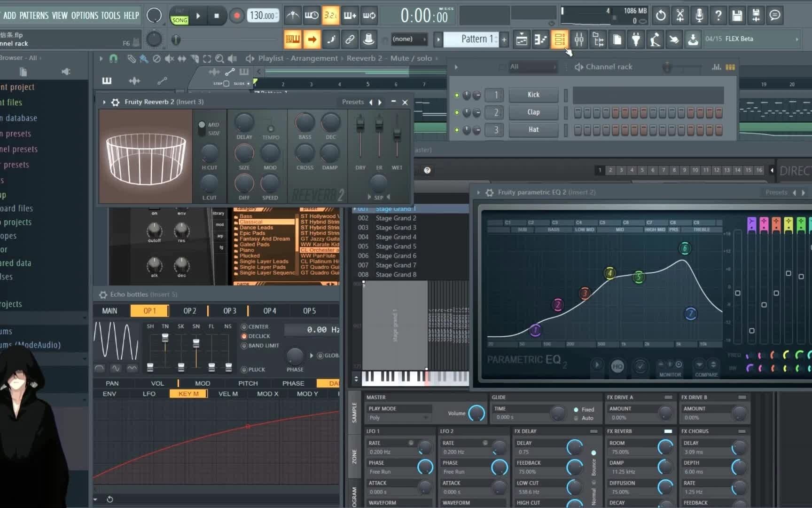Screen dimensions: 812x508
Task: Select the Playlist delete tool
Action: pos(156,58)
